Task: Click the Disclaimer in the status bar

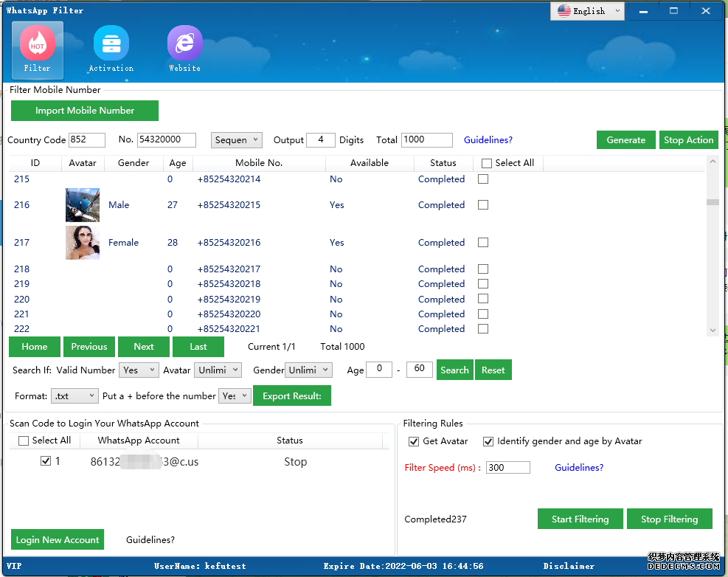Action: coord(569,566)
